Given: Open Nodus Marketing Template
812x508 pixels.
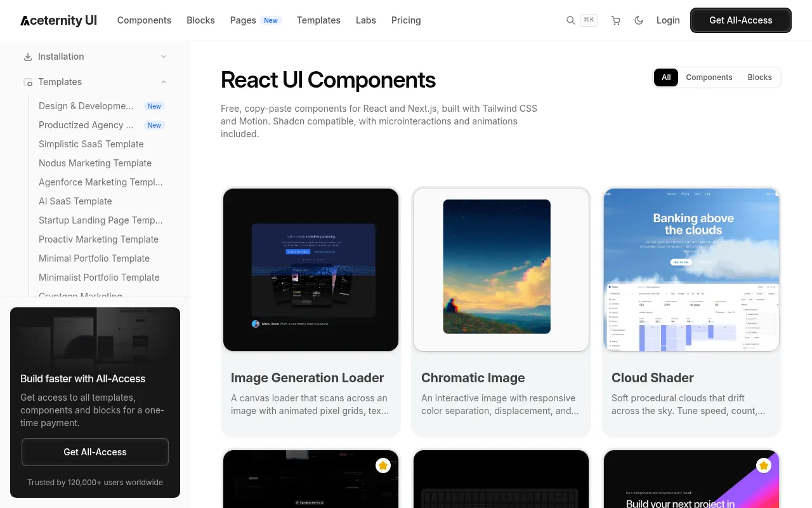Looking at the screenshot, I should (95, 163).
